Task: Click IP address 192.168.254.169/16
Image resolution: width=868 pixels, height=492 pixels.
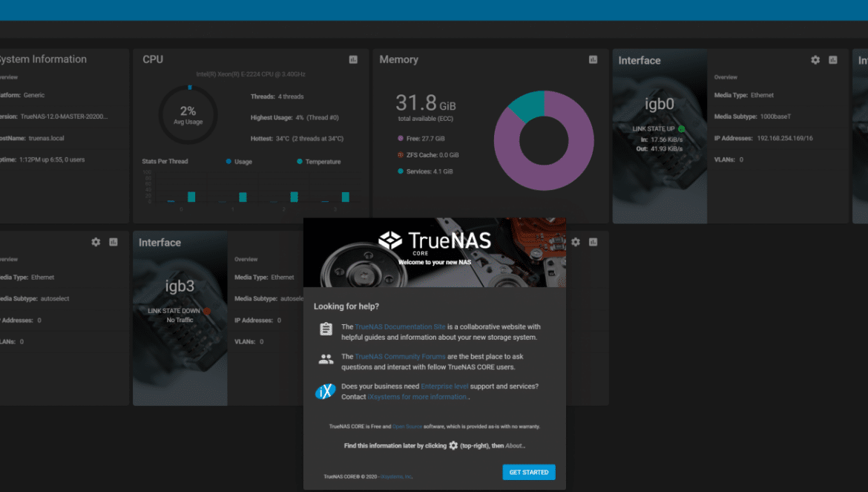Action: 785,138
